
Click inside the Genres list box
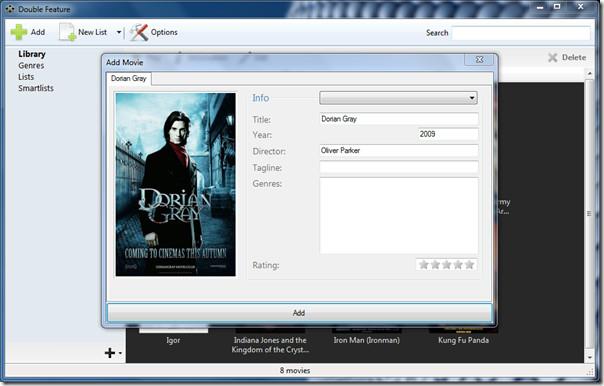click(399, 216)
